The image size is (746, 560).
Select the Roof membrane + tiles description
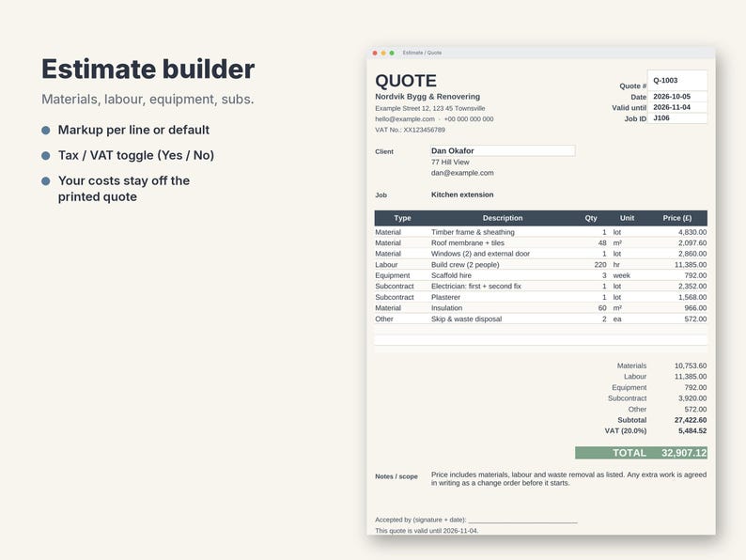(x=468, y=243)
